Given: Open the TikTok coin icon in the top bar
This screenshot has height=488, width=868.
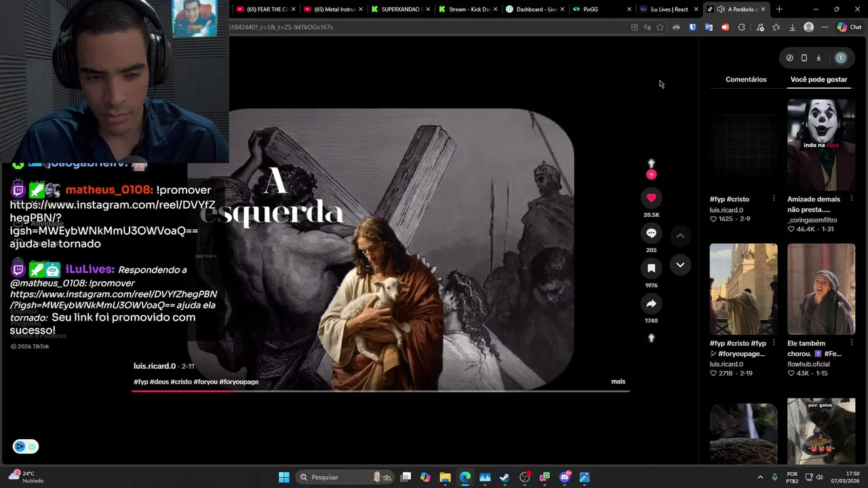Looking at the screenshot, I should pyautogui.click(x=789, y=58).
